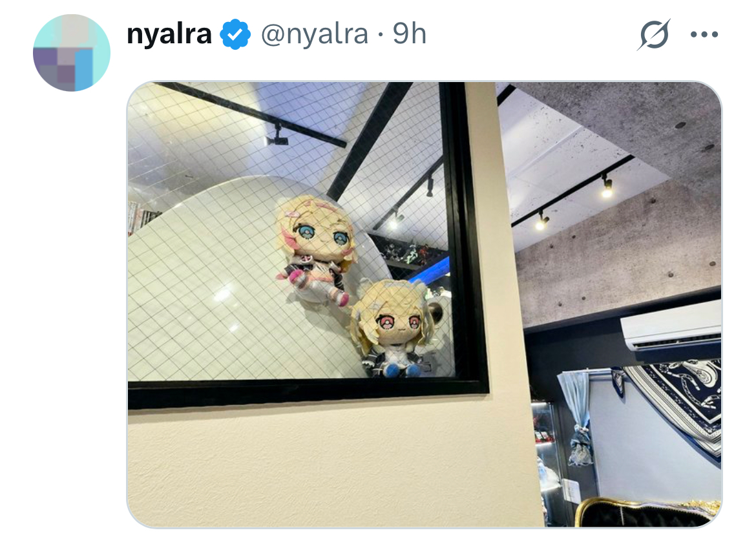Viewport: 756px width, 546px height.
Task: Open the three-dot more options menu
Action: [704, 34]
